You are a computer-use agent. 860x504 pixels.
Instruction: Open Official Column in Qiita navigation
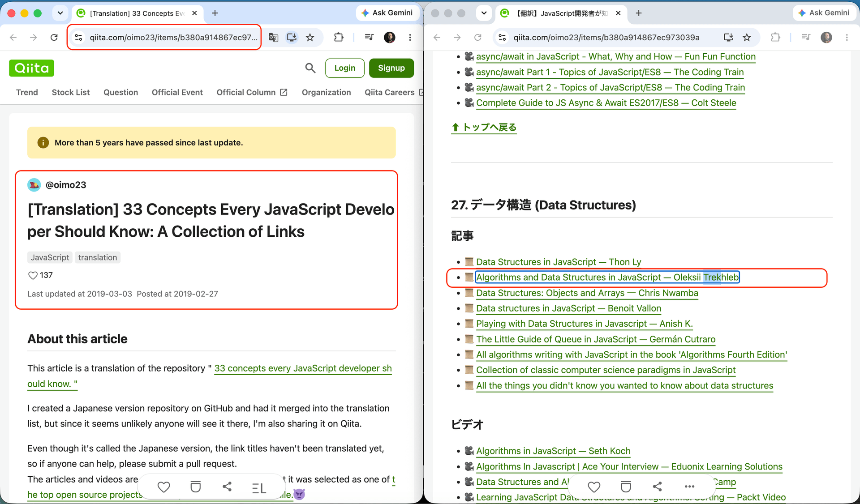(x=252, y=92)
